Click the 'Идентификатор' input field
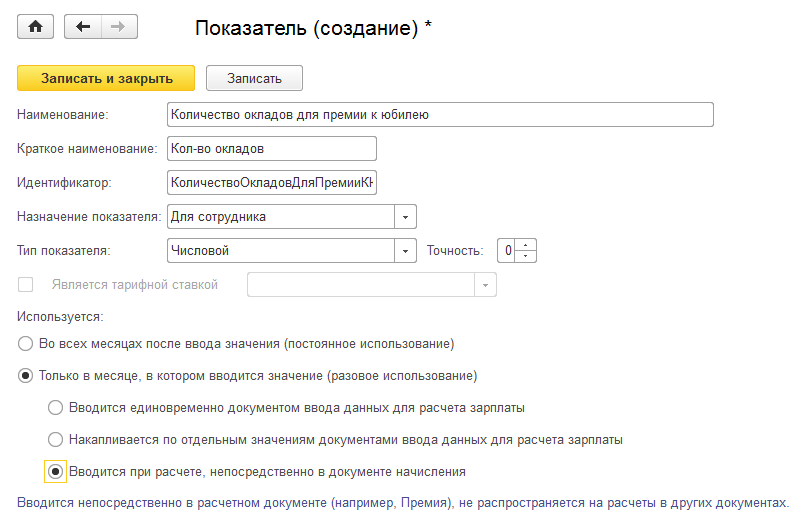 [x=272, y=183]
